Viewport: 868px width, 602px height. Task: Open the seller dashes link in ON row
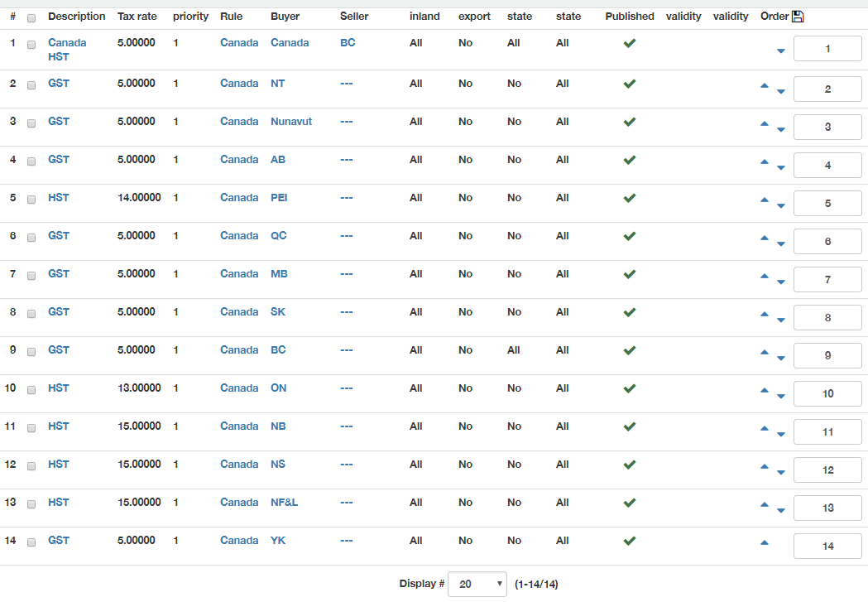pyautogui.click(x=347, y=388)
